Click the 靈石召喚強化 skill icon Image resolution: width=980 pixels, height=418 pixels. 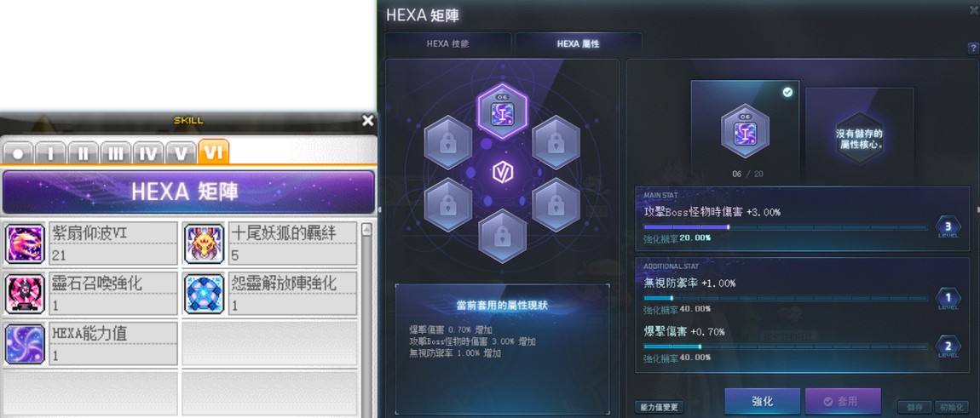(x=25, y=294)
